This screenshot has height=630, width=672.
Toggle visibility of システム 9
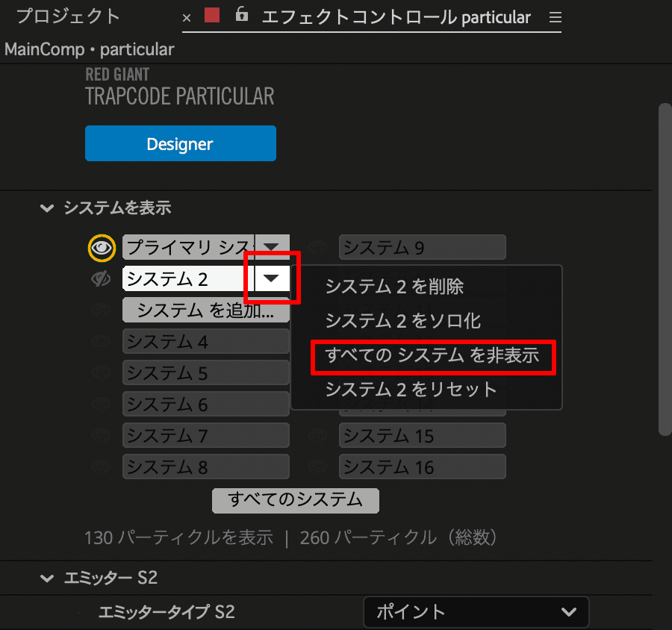[x=317, y=247]
